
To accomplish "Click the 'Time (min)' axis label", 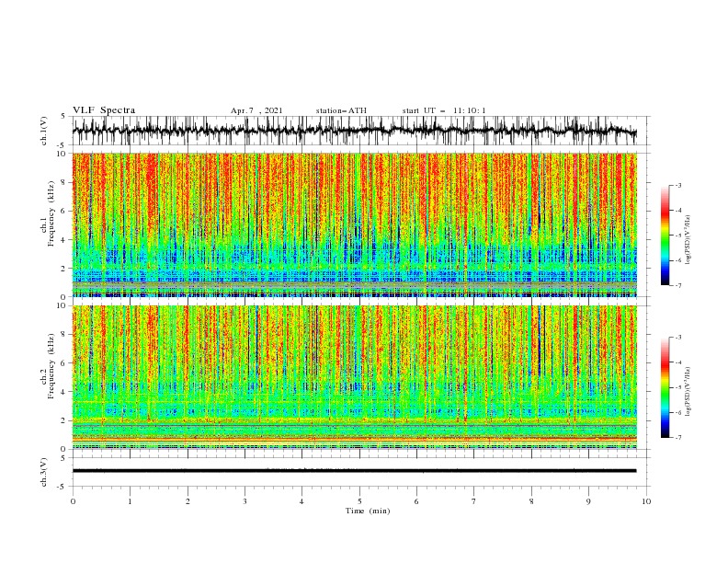I will point(368,511).
